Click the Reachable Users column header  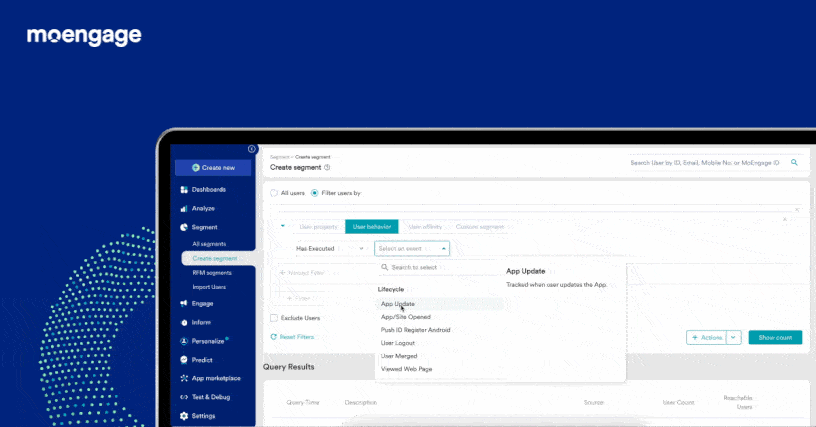pos(738,402)
